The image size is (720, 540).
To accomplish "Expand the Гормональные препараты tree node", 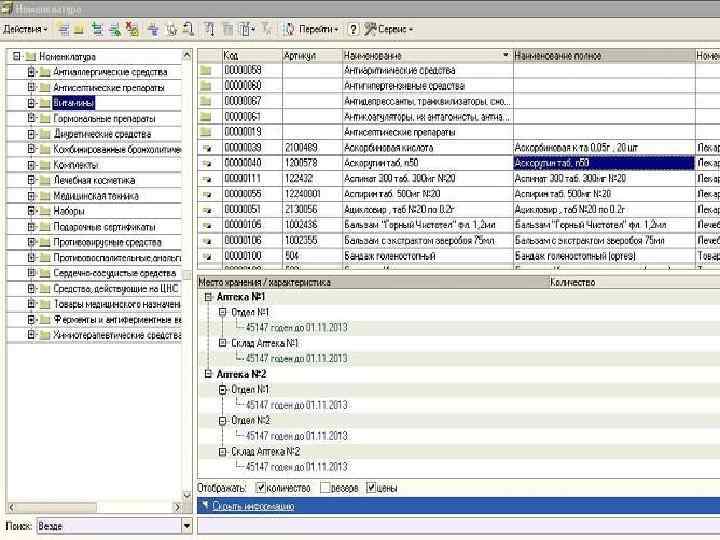I will pos(31,117).
